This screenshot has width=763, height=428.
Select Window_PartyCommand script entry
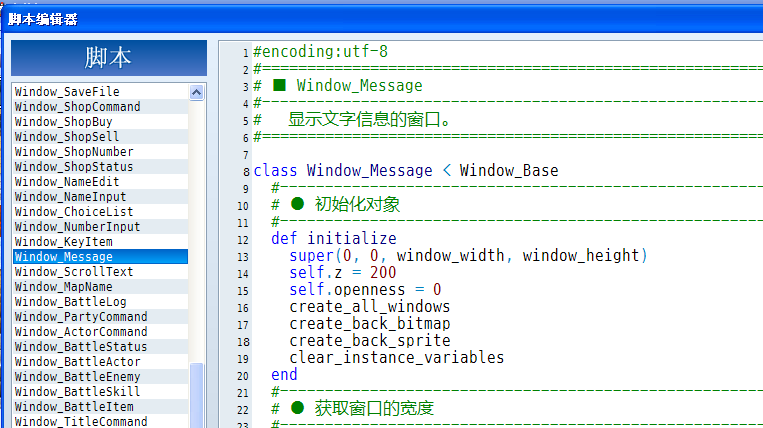pos(101,317)
